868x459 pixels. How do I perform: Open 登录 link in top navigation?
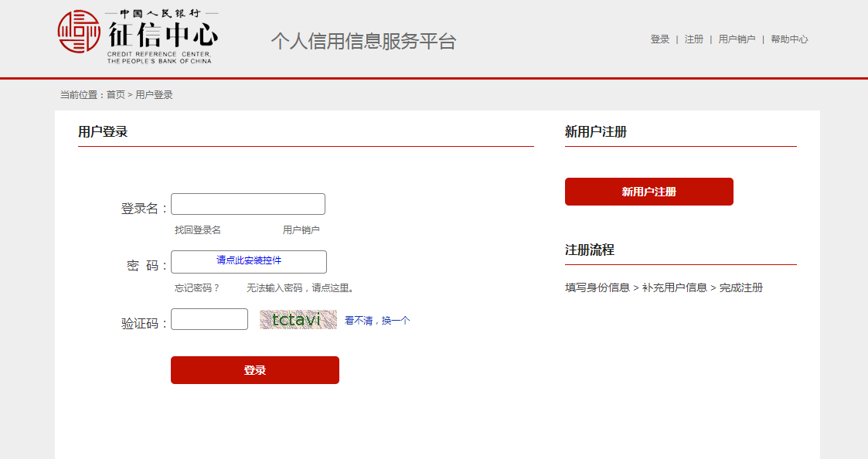(660, 39)
